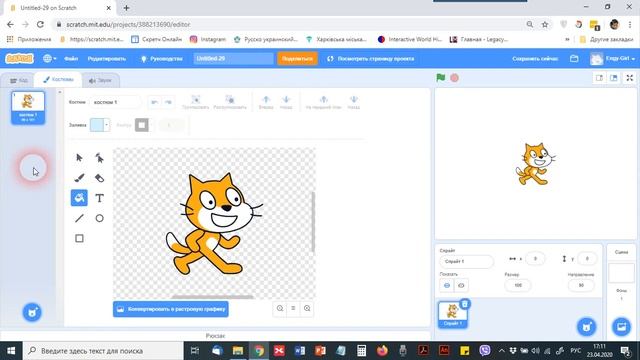640x360 pixels.
Task: Switch to large stage layout
Action: (613, 78)
